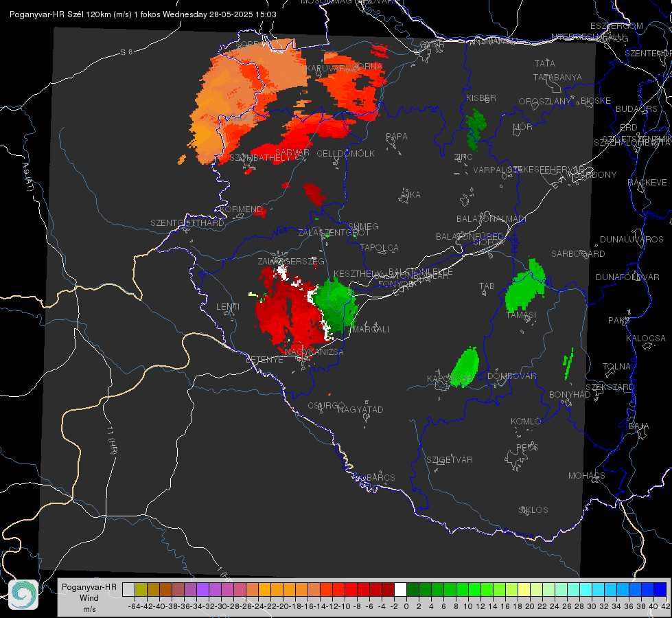Click the BONYHAD town label
The width and height of the screenshot is (672, 618).
click(x=570, y=395)
